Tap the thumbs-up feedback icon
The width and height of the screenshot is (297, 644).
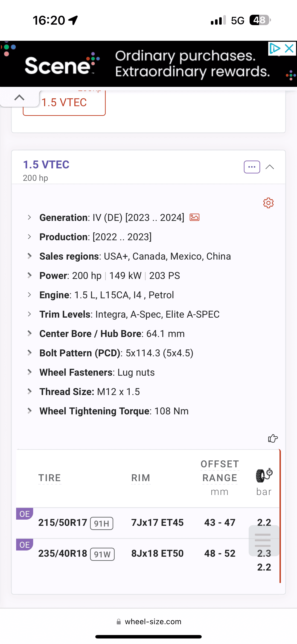coord(273,438)
